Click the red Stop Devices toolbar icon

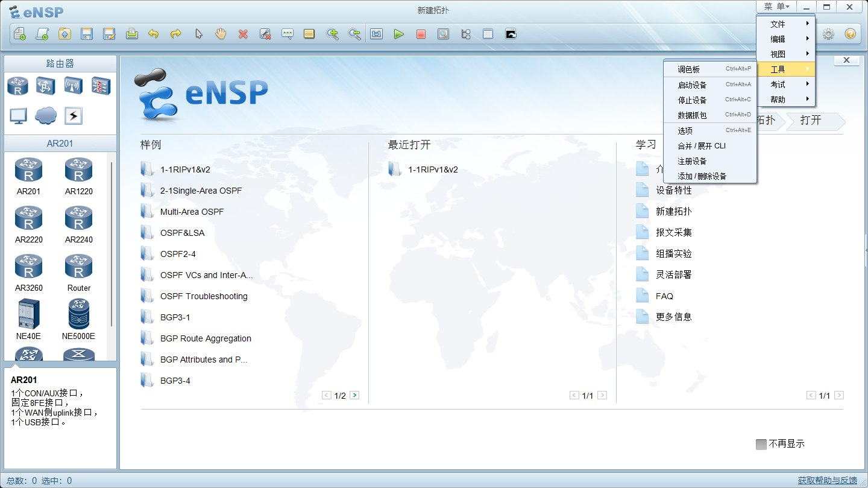pos(421,34)
